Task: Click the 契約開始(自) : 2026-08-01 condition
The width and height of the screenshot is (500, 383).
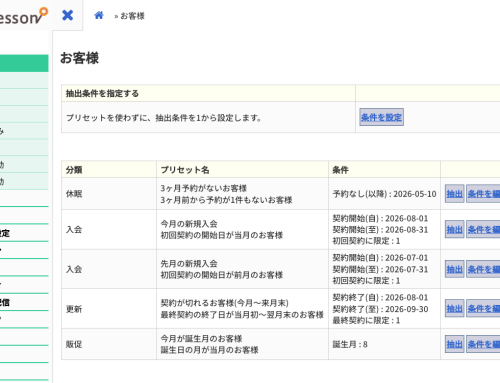Action: (x=380, y=218)
